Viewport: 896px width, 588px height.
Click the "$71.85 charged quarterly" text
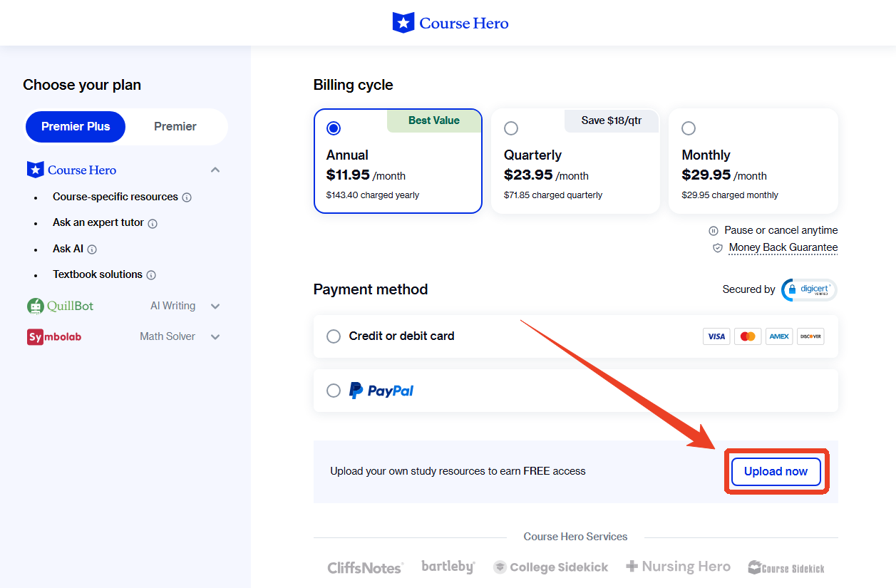553,195
